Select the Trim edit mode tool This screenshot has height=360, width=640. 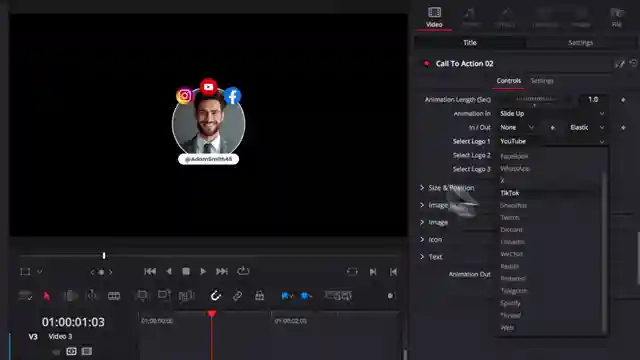tap(70, 296)
